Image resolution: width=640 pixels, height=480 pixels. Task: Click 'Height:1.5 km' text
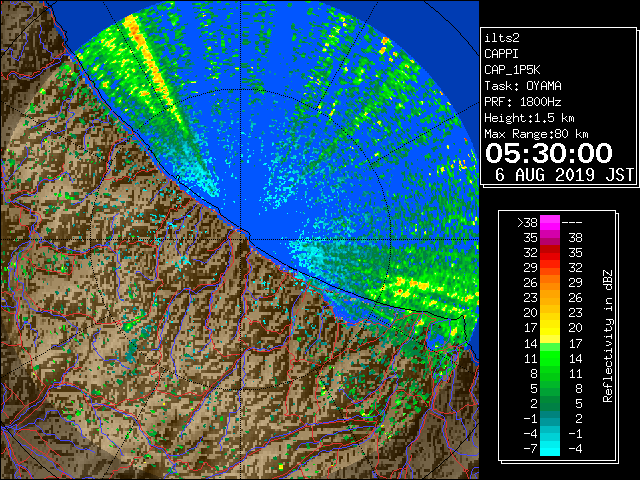(529, 118)
